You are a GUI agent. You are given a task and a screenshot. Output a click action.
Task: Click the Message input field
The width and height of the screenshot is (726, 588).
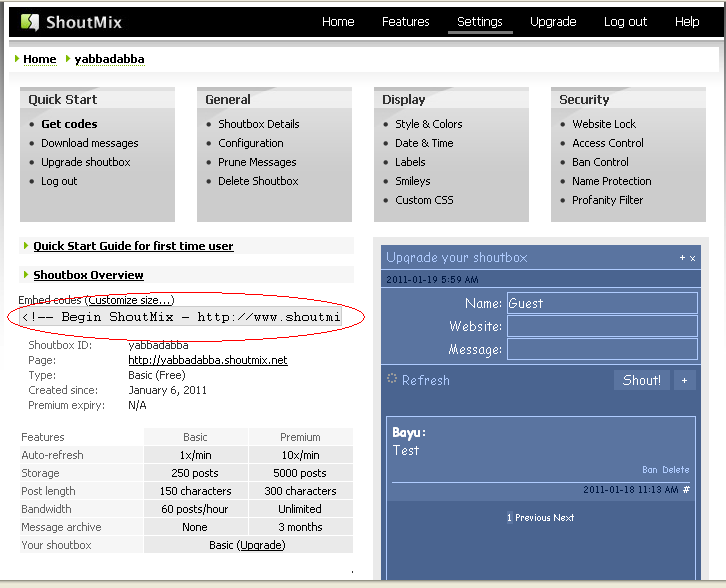pyautogui.click(x=602, y=350)
